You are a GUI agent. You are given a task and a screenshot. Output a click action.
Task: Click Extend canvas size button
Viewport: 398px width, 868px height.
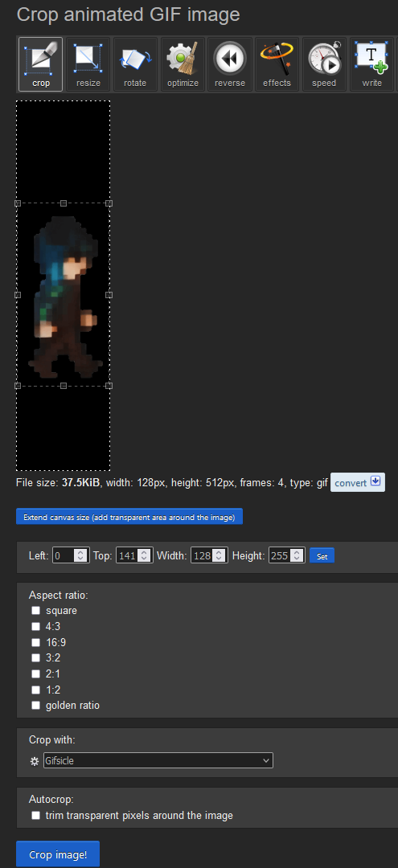pos(129,516)
